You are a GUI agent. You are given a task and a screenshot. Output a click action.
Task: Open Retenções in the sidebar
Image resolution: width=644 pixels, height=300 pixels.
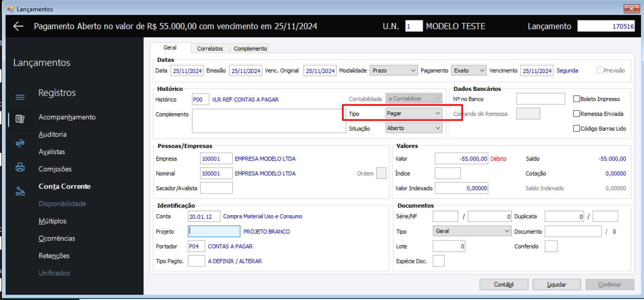click(54, 256)
